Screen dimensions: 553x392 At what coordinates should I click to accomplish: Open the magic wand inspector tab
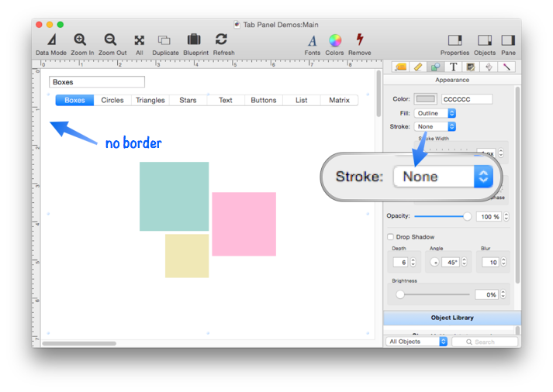point(506,67)
